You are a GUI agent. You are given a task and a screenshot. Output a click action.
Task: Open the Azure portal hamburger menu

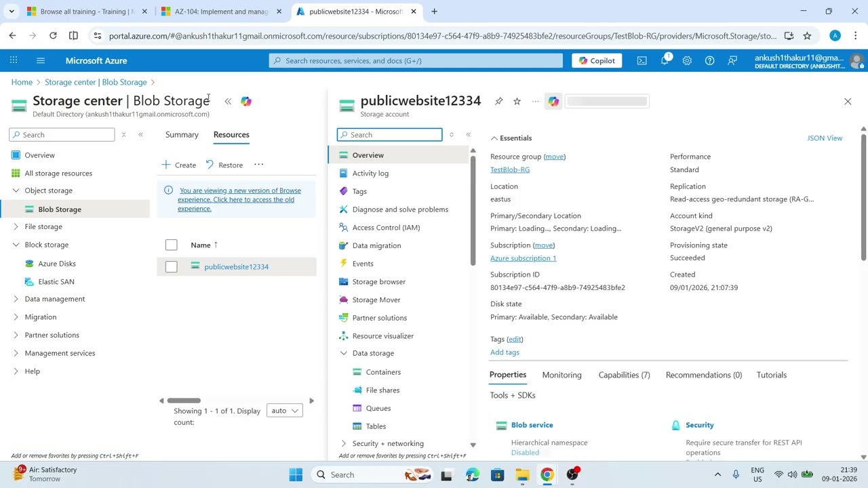pyautogui.click(x=41, y=60)
